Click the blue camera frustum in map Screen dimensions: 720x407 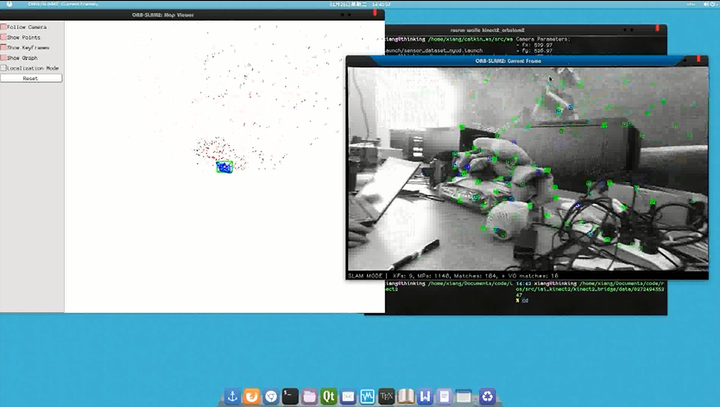pyautogui.click(x=225, y=167)
